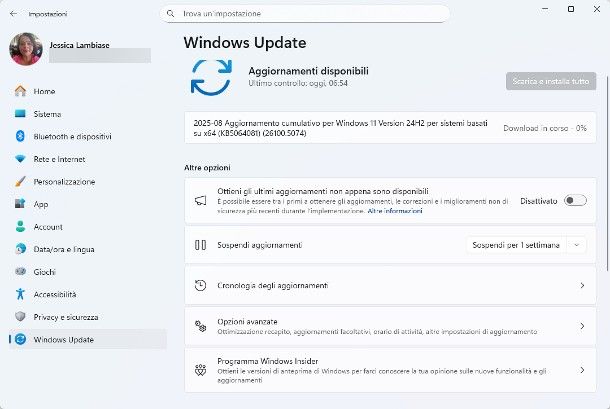The height and width of the screenshot is (409, 610).
Task: Enable latest updates as soon as available toggle
Action: click(575, 201)
